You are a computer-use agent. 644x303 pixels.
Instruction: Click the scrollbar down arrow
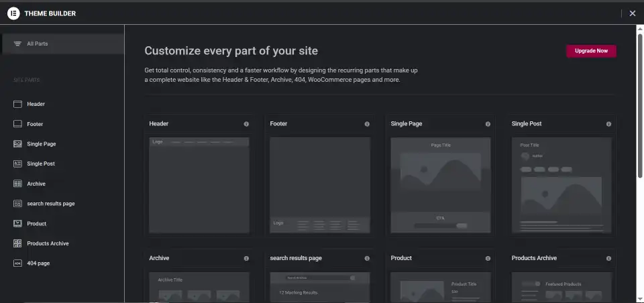click(x=640, y=299)
